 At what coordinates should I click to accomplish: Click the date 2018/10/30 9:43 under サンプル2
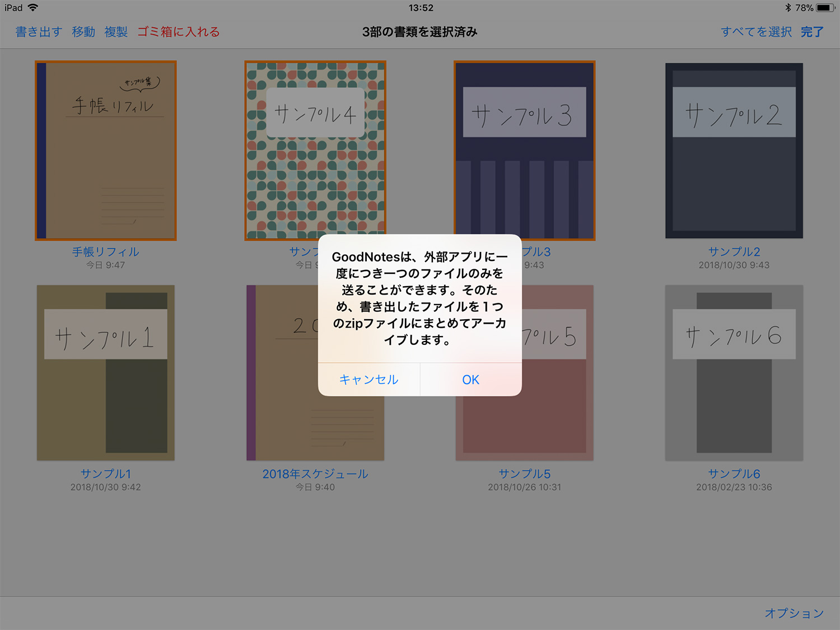pos(734,265)
